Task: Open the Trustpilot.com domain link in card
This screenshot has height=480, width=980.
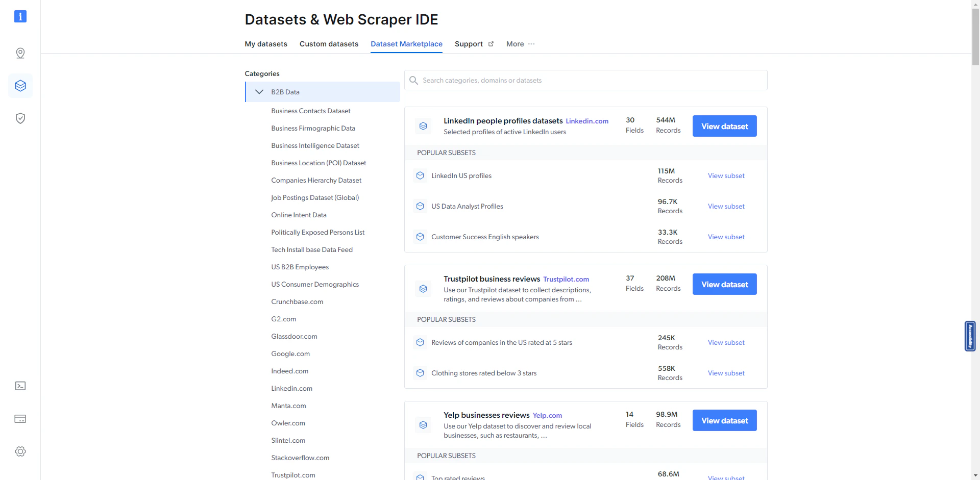Action: click(566, 279)
